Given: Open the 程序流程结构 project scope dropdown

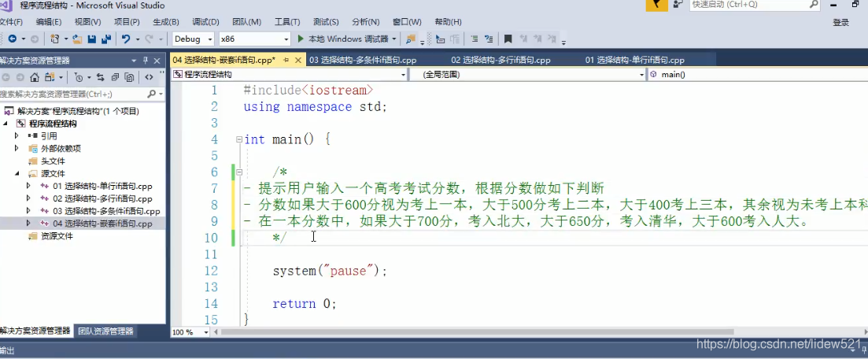Looking at the screenshot, I should pos(403,74).
